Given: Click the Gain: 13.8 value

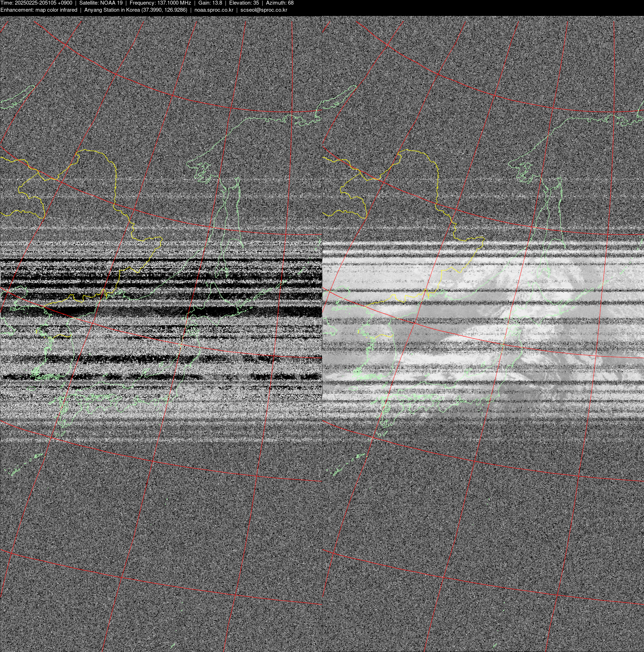Looking at the screenshot, I should 210,3.
